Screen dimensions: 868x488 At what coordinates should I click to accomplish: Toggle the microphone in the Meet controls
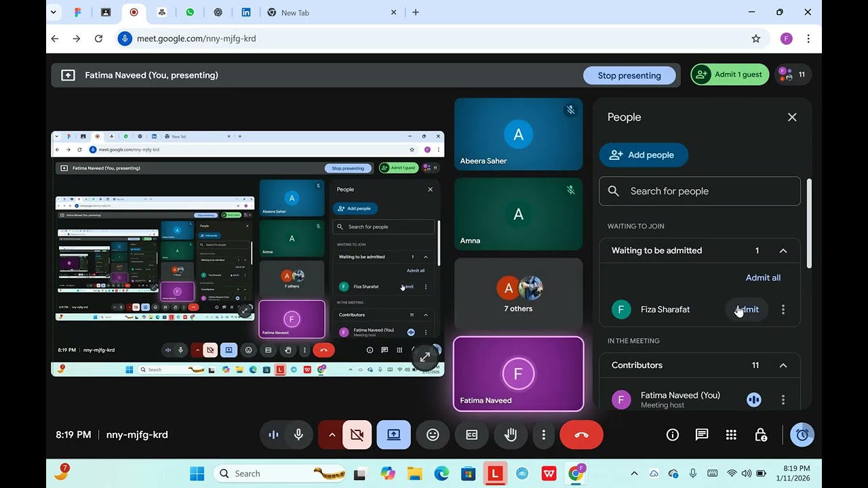coord(298,435)
